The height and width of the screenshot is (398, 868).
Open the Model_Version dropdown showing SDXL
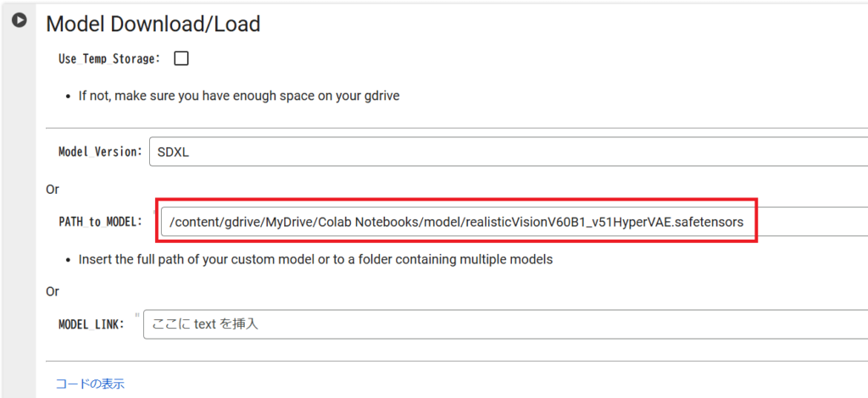coord(507,152)
